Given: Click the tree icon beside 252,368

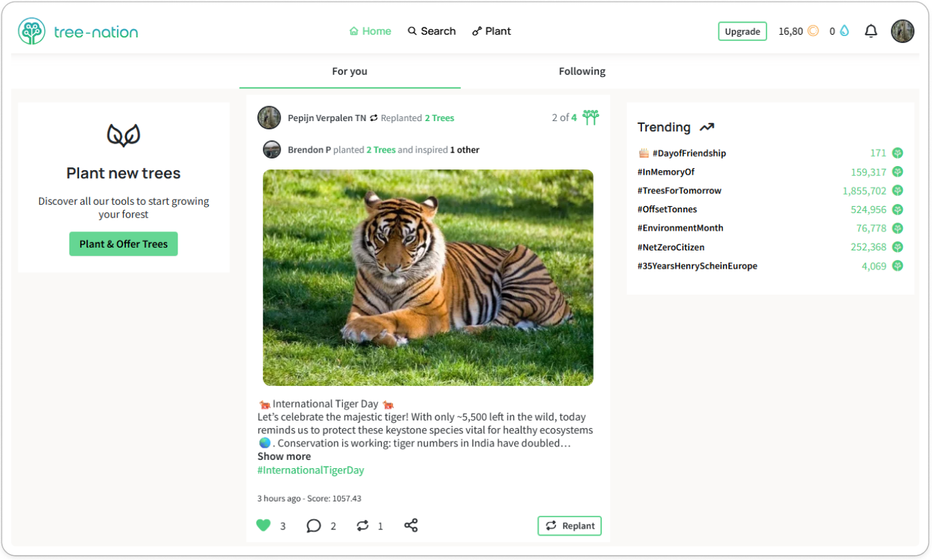Looking at the screenshot, I should point(897,247).
